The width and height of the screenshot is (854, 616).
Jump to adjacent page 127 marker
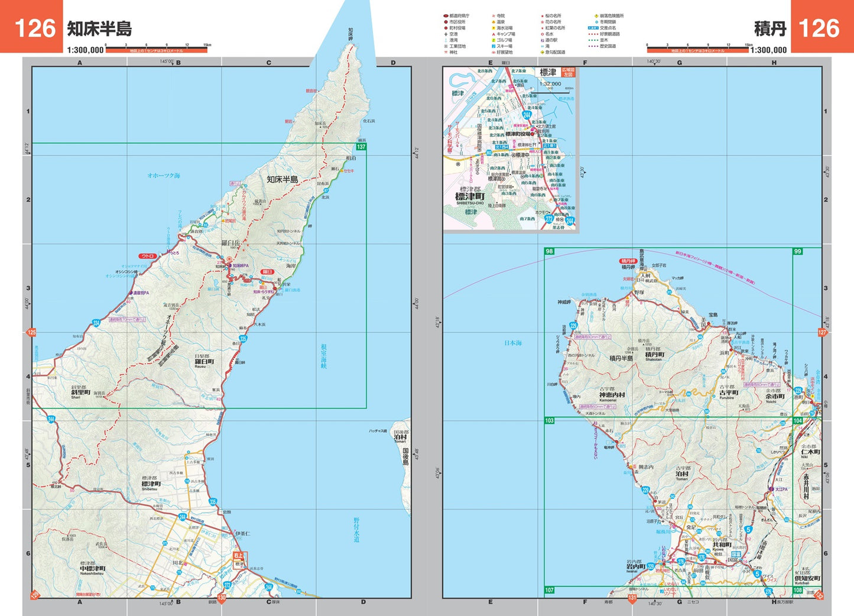tap(821, 332)
